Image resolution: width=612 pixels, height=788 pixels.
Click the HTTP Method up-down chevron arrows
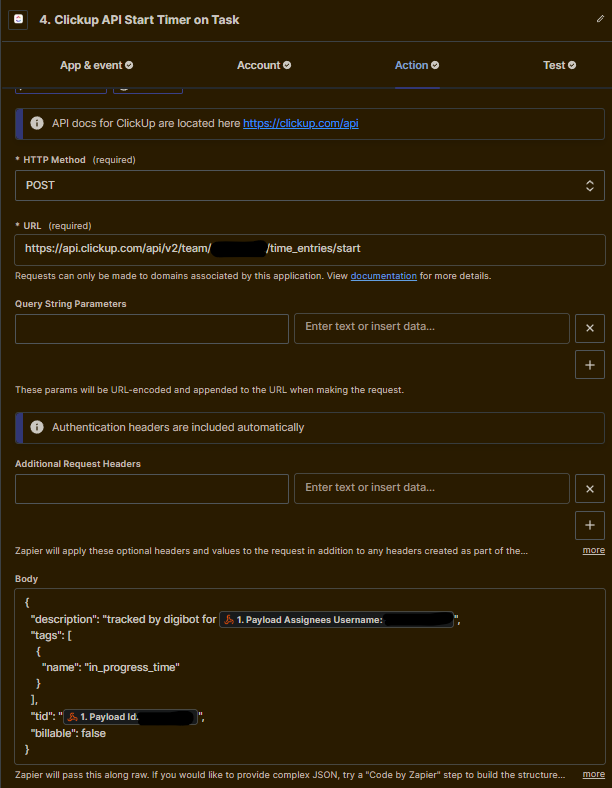[x=589, y=185]
